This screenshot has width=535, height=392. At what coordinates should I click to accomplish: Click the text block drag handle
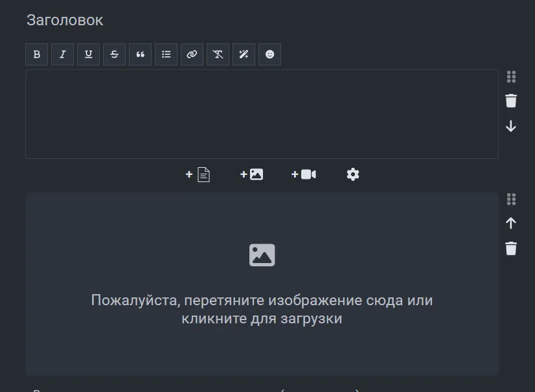pos(511,77)
